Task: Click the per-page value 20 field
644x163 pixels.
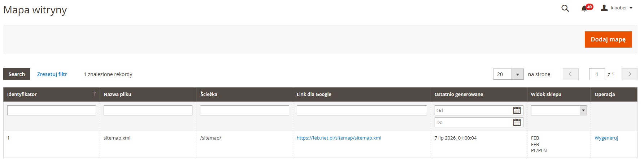Action: pos(502,74)
